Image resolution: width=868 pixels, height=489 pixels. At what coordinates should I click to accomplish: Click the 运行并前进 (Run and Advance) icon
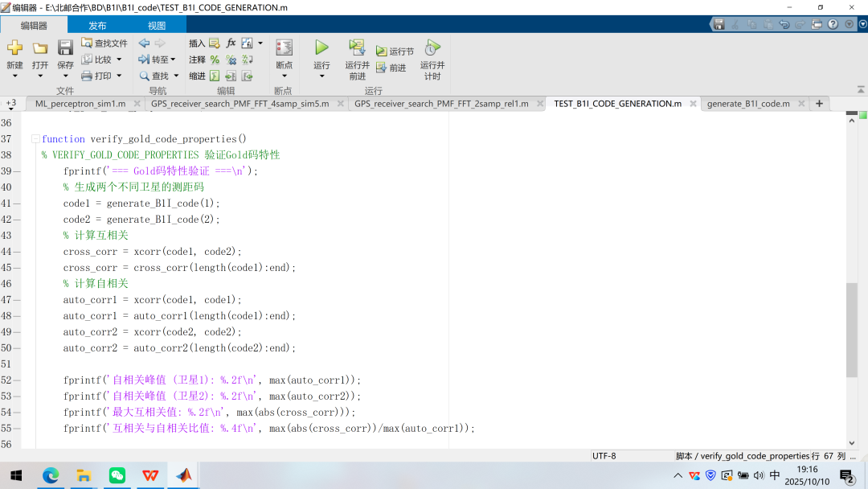click(x=357, y=47)
